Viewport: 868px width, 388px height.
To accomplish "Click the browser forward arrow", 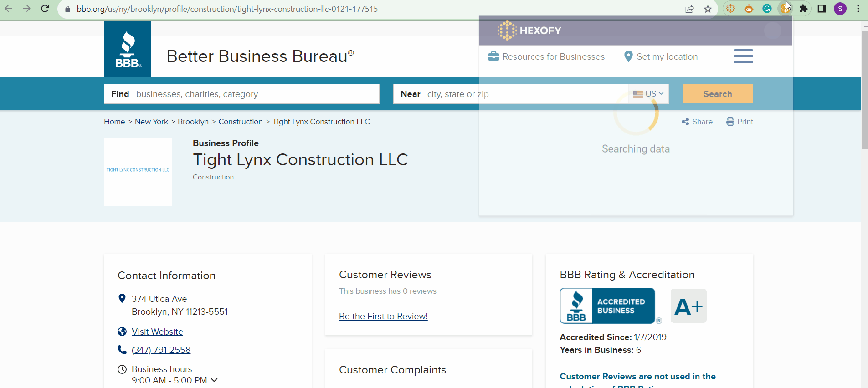I will (27, 9).
